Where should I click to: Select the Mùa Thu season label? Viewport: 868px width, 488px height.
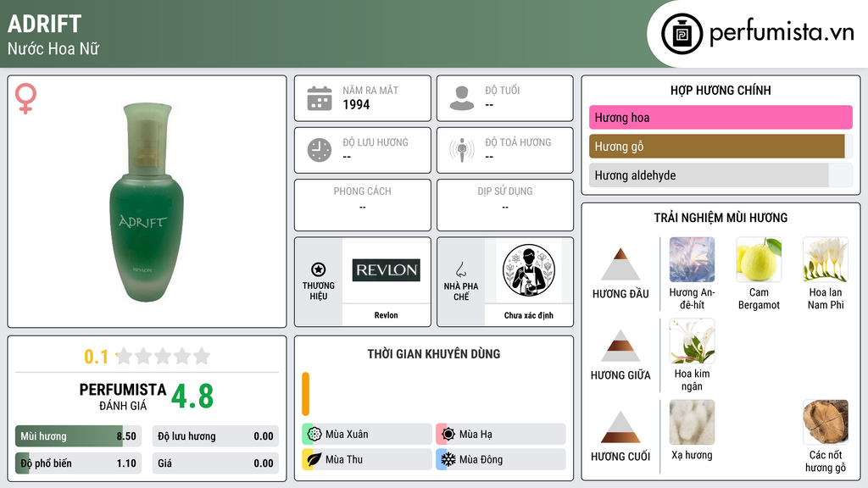pos(344,459)
